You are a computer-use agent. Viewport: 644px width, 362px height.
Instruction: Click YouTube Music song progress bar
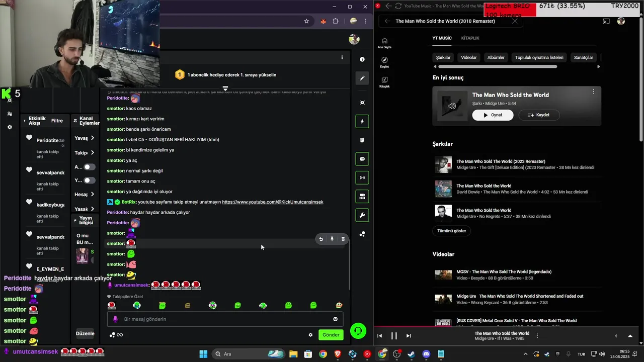tap(506, 326)
